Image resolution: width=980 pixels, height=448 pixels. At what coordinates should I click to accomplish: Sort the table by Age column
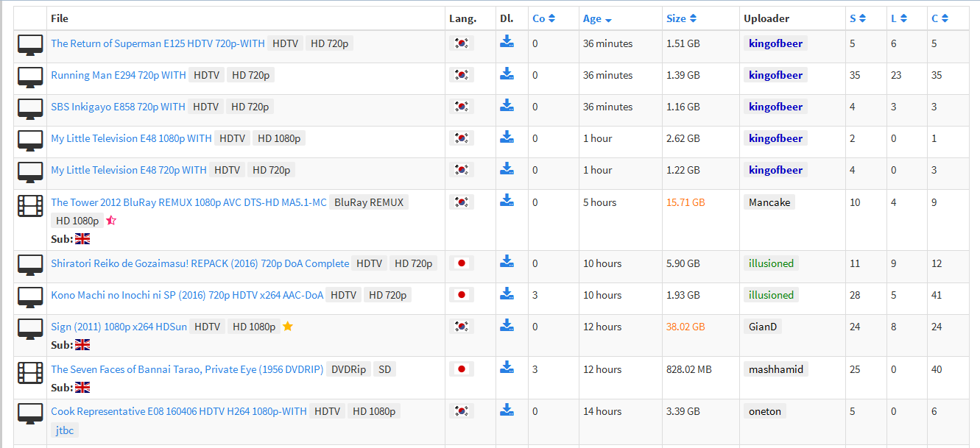(597, 18)
